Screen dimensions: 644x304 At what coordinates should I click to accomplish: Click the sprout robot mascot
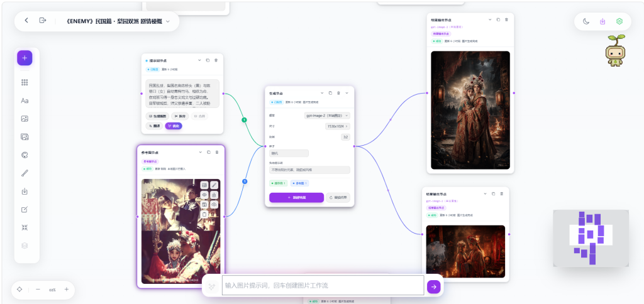(615, 51)
